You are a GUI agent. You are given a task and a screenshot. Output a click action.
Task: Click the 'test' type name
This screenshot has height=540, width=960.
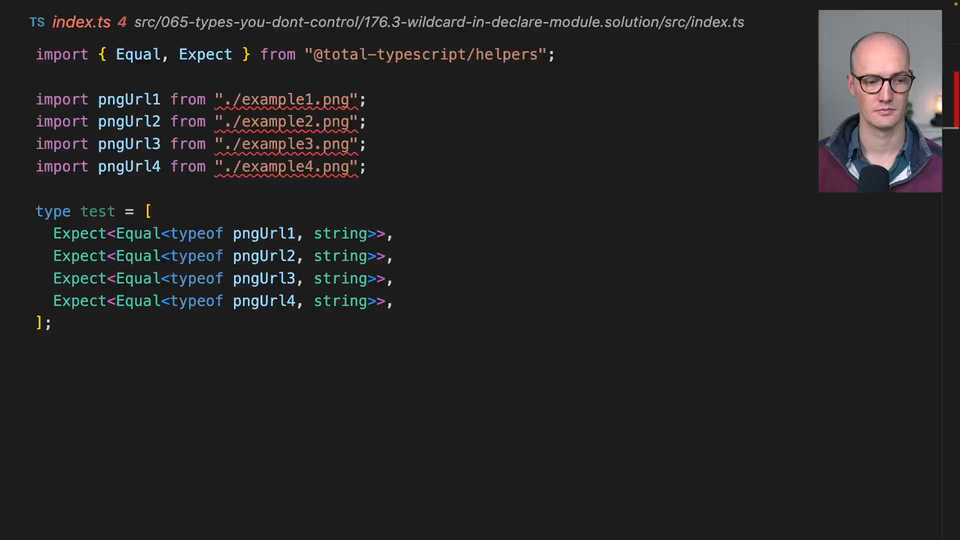click(x=98, y=211)
